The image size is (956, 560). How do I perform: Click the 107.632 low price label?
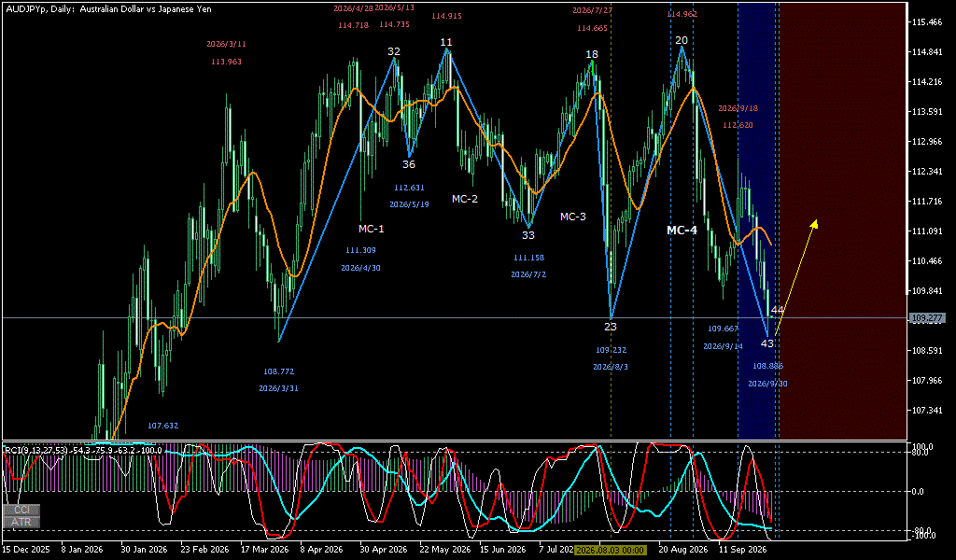(x=162, y=426)
